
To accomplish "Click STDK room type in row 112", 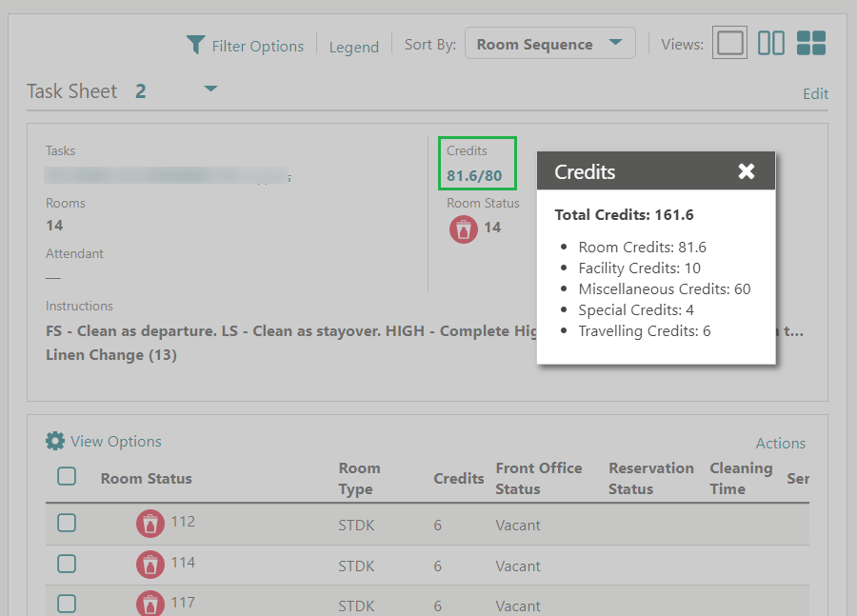I will coord(356,526).
